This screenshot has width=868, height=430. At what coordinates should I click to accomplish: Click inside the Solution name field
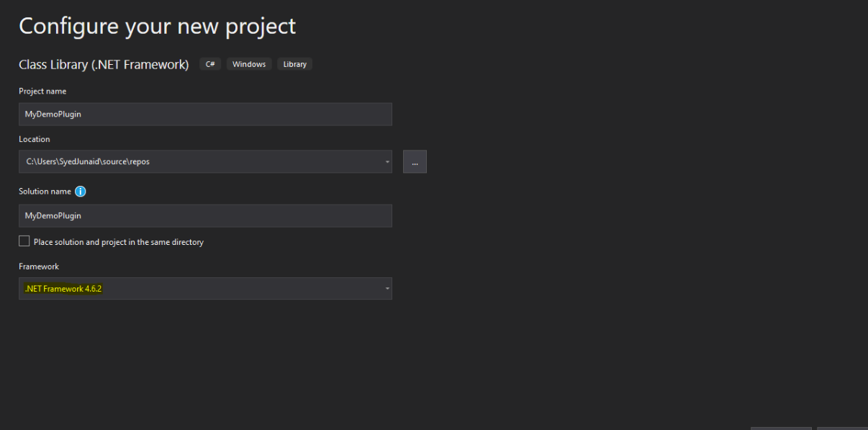(x=205, y=215)
